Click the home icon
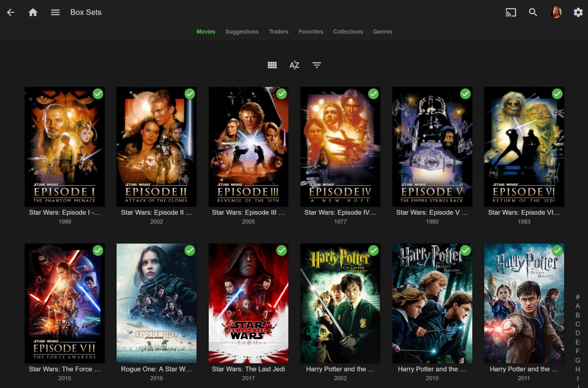 click(x=33, y=12)
